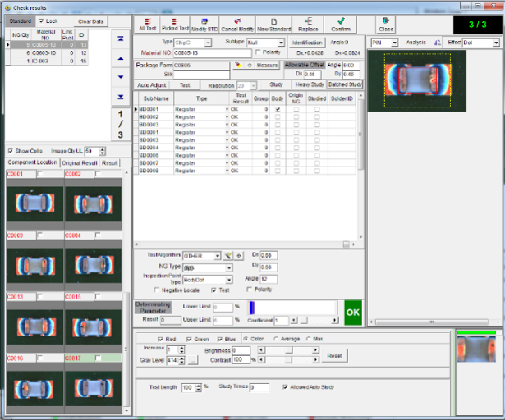
Task: Click the Picked Test toolbar icon
Action: pyautogui.click(x=175, y=21)
